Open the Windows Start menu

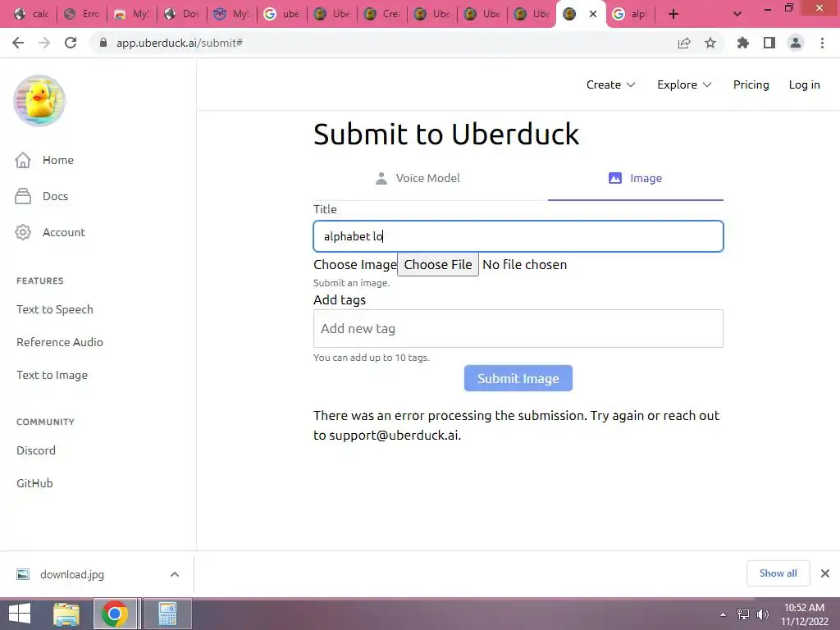coord(20,614)
